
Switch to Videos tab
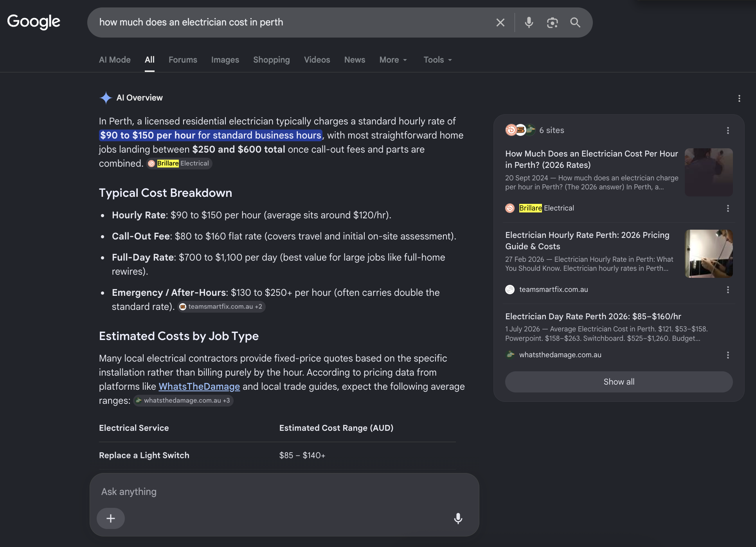click(x=317, y=60)
